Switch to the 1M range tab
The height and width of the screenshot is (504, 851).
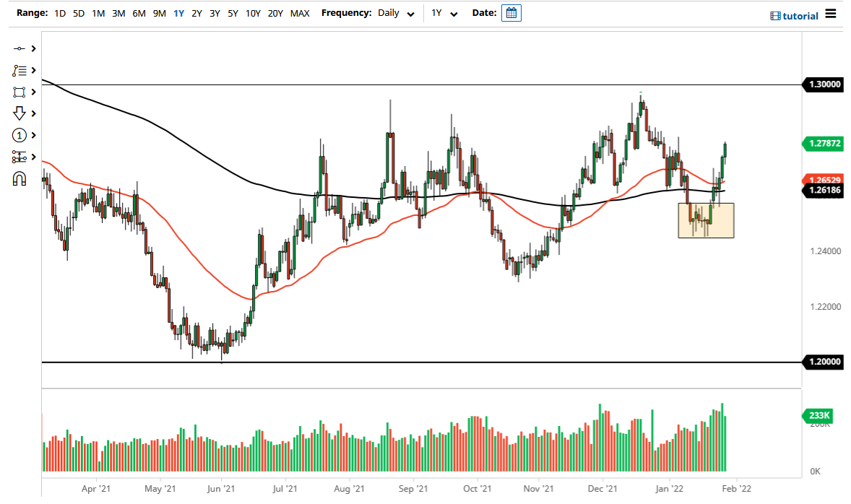[x=98, y=13]
